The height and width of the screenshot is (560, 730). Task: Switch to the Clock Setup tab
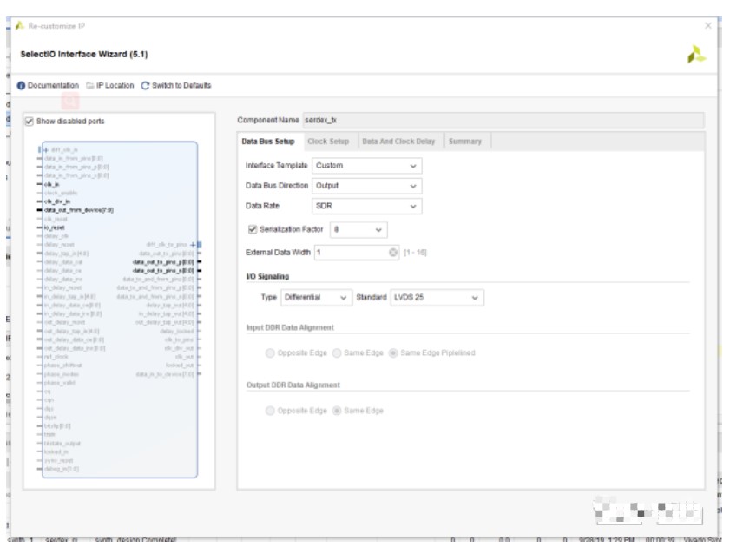coord(328,142)
